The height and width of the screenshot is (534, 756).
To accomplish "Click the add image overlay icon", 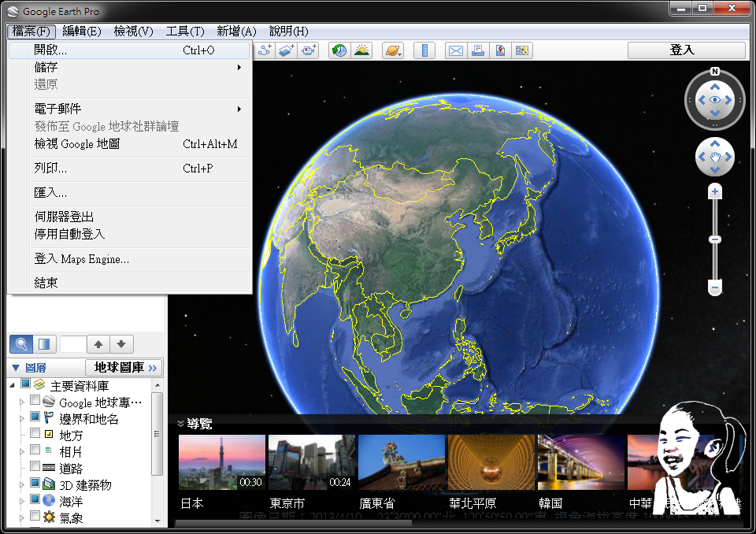I will point(287,50).
